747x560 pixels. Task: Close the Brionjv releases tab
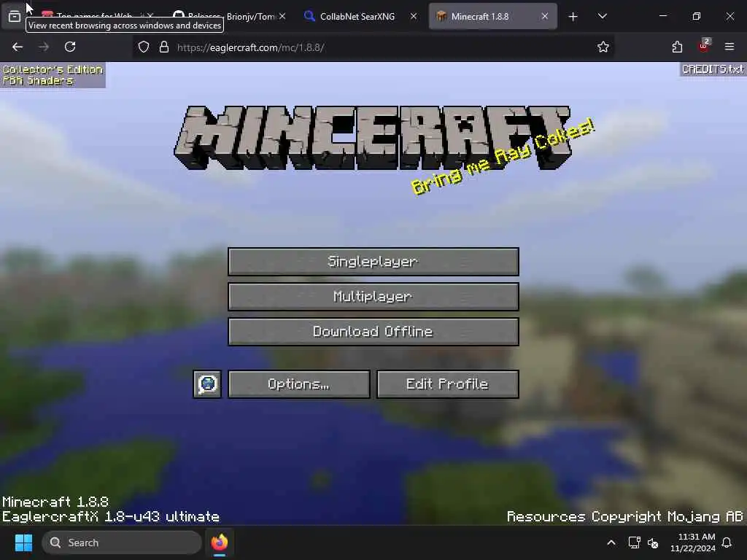pyautogui.click(x=282, y=16)
